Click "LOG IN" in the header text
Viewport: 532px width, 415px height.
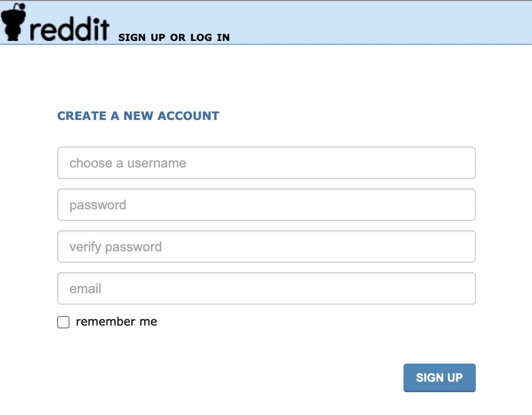[x=210, y=38]
